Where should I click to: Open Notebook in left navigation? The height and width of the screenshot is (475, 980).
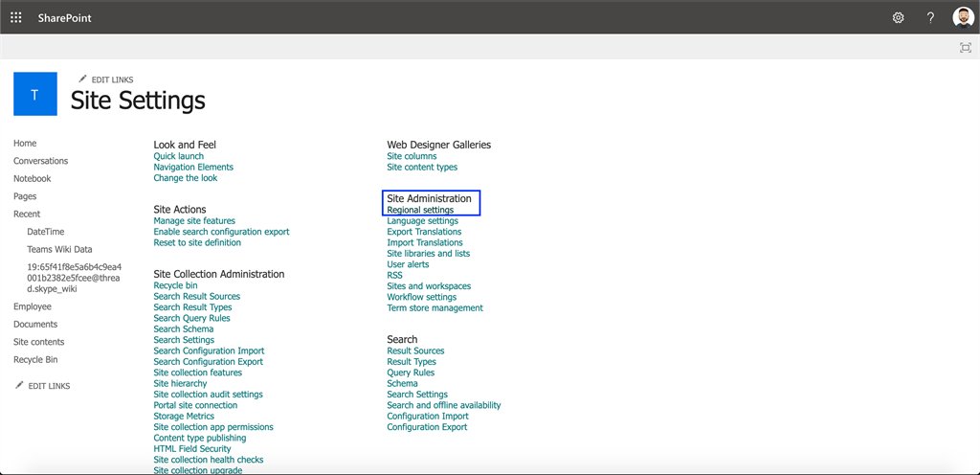[33, 178]
